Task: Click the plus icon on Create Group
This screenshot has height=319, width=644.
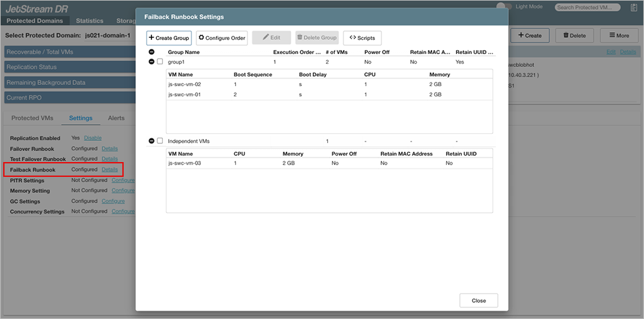Action: [x=151, y=38]
